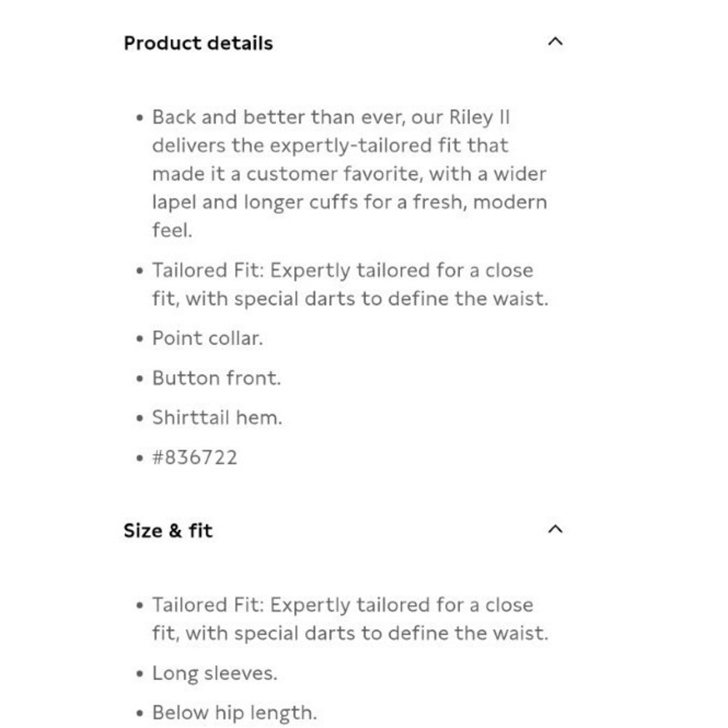
Task: Click the product number #836722
Action: tap(194, 458)
